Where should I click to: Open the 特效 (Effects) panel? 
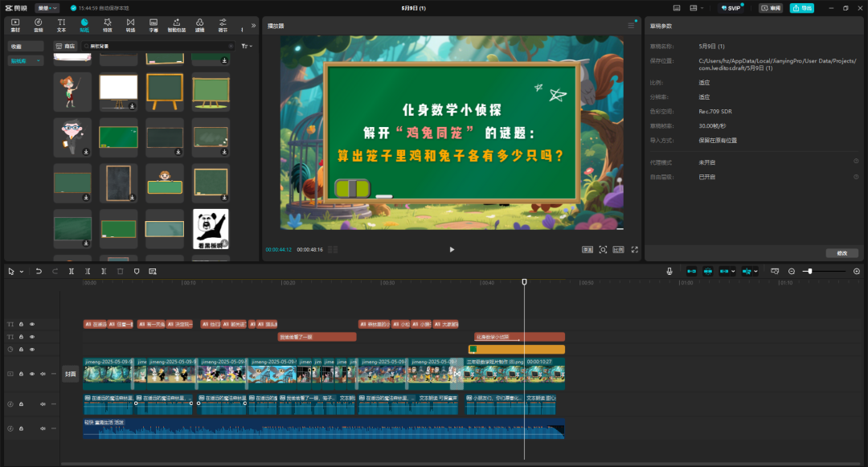point(107,24)
